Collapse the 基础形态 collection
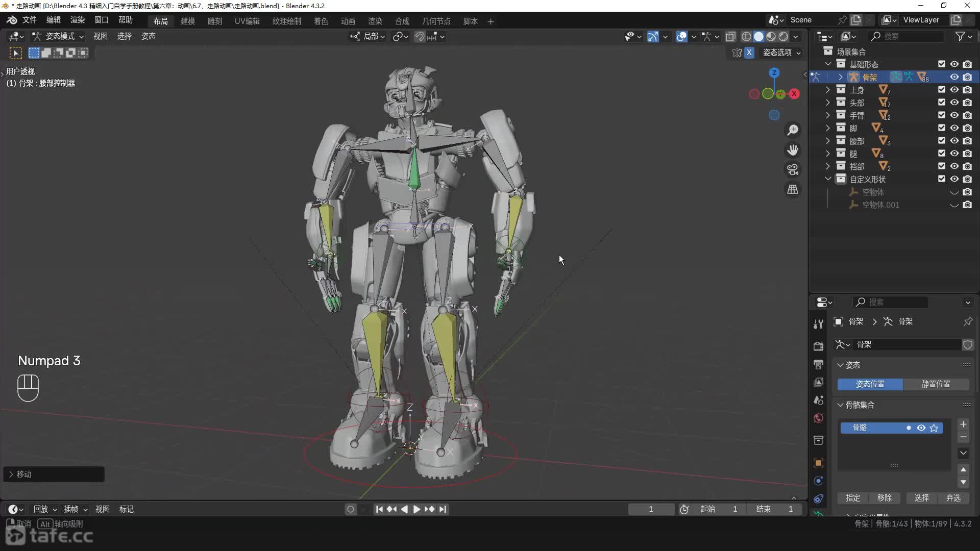 point(828,64)
